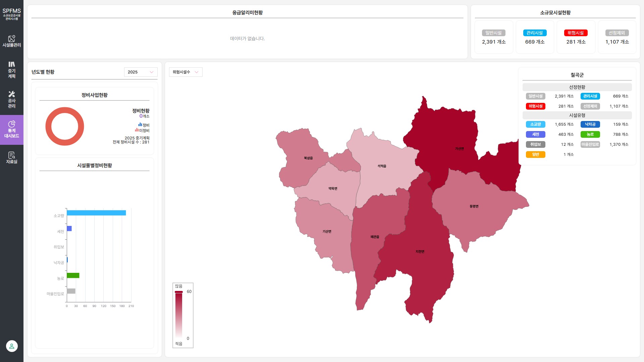Open 자료실 from the sidebar
Image resolution: width=644 pixels, height=362 pixels.
(x=12, y=158)
